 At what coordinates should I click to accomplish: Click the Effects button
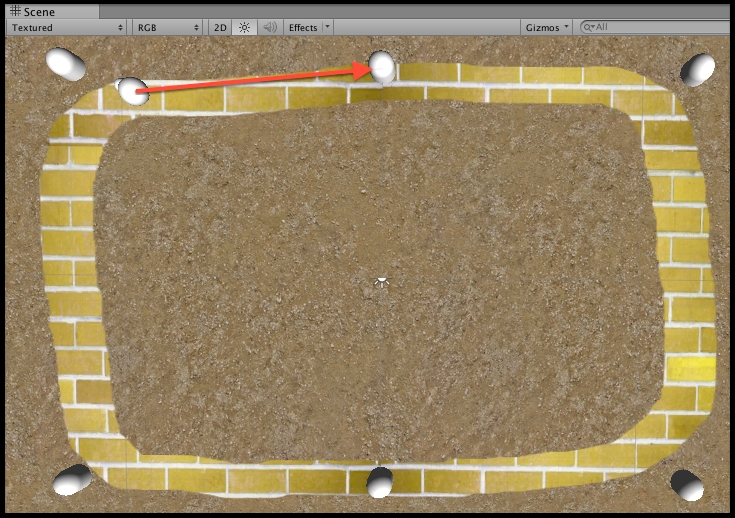[x=303, y=28]
